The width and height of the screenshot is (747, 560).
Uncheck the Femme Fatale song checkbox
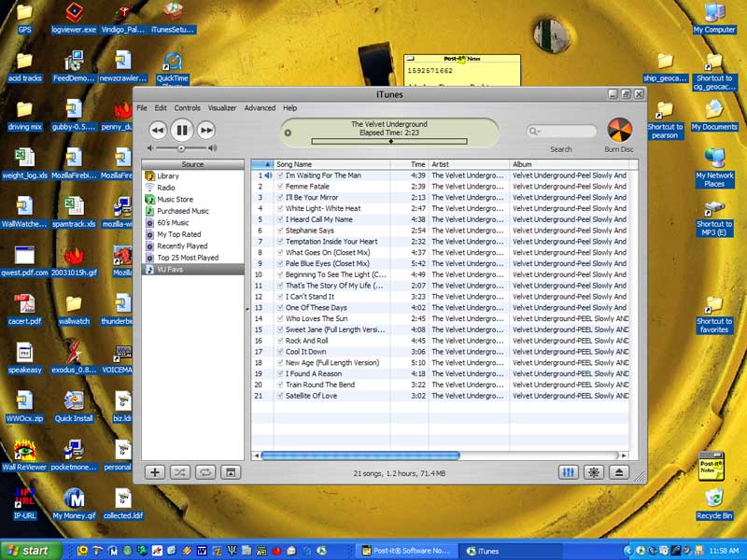280,187
